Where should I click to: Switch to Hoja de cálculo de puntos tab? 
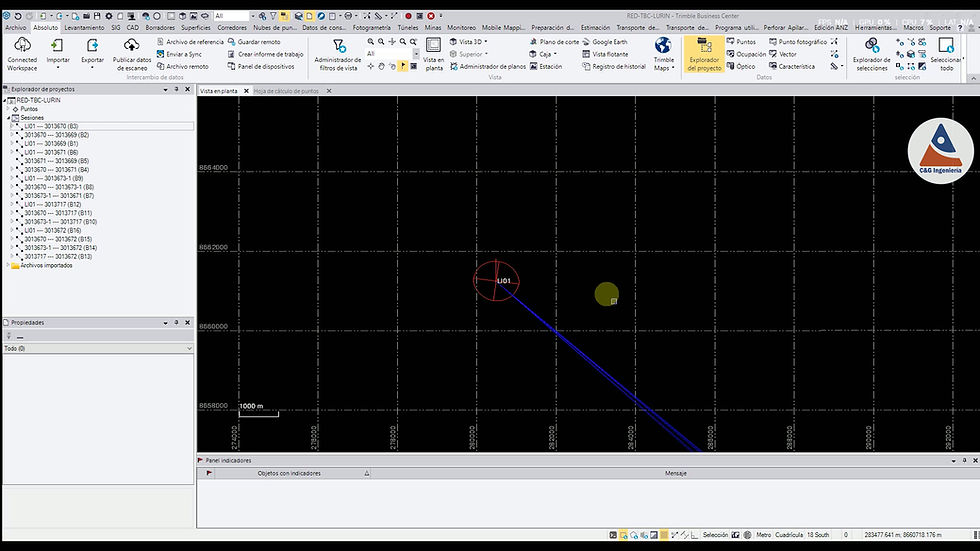coord(286,91)
